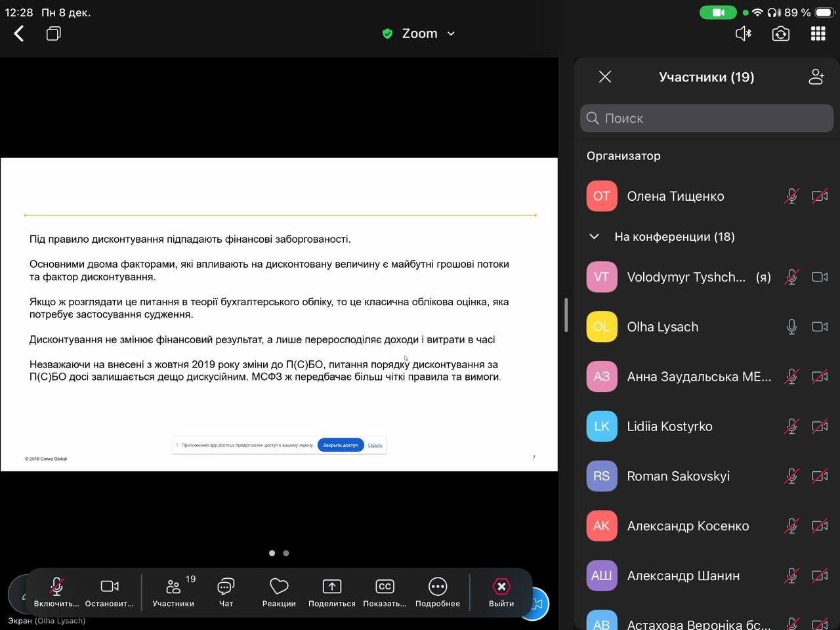Open the apps grid icon
The width and height of the screenshot is (840, 630).
818,33
